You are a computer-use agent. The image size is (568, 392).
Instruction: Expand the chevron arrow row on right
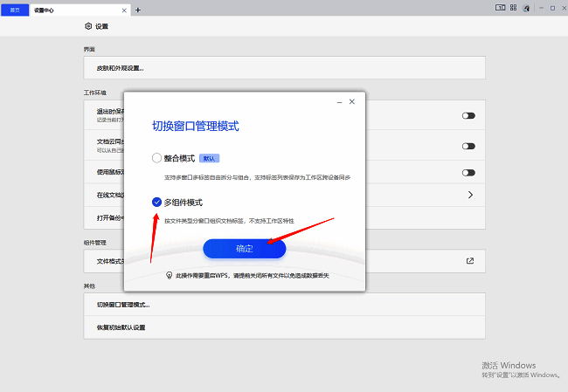pos(470,195)
